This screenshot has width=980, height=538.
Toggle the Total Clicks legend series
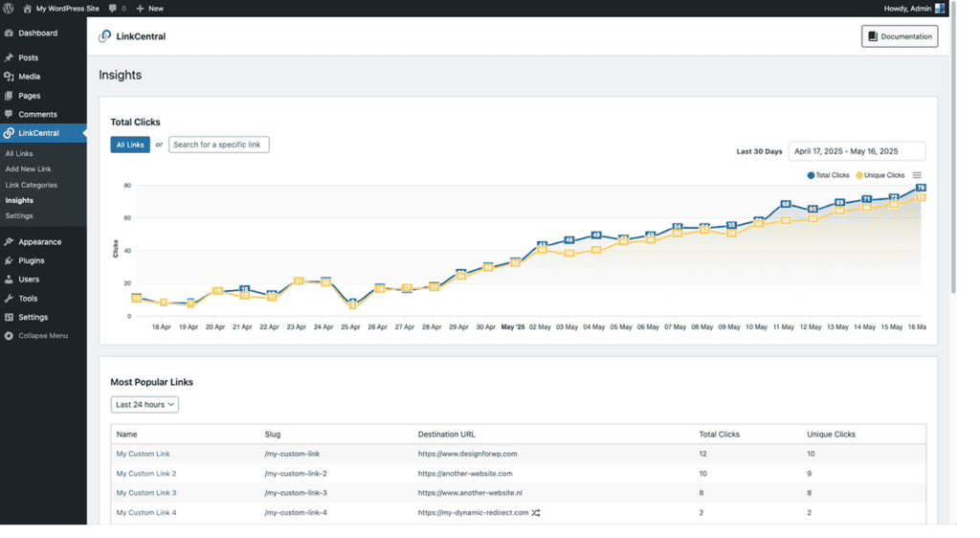coord(829,175)
